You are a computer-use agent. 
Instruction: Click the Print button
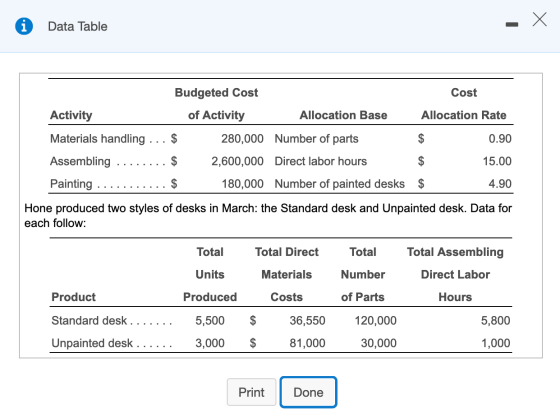coord(251,392)
